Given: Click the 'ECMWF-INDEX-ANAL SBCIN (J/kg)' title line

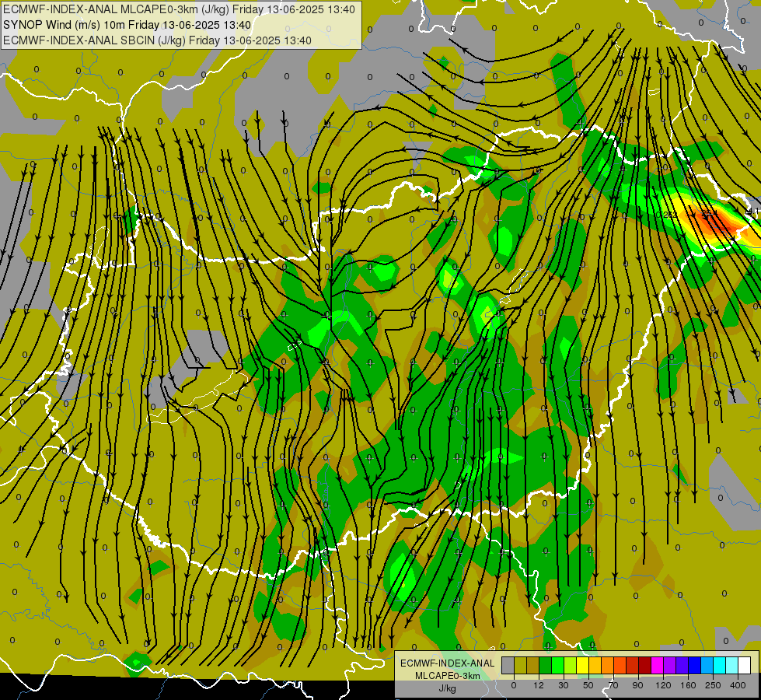Looking at the screenshot, I should 157,40.
